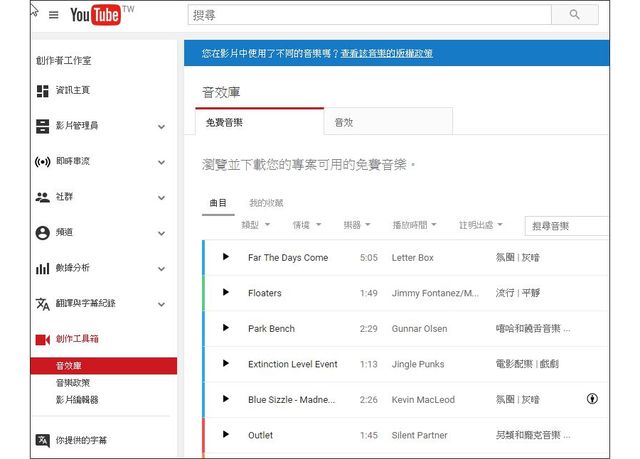Open the 播放時間 duration filter dropdown

(414, 225)
